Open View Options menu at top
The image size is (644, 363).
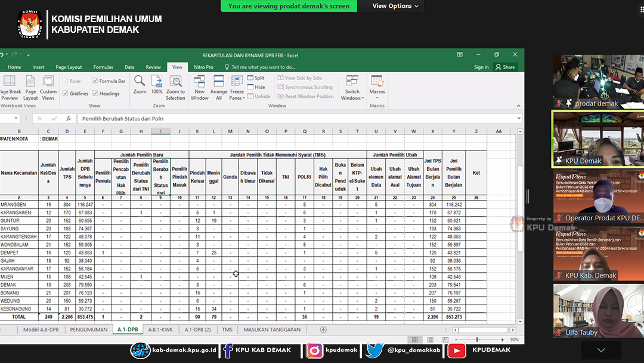point(395,6)
